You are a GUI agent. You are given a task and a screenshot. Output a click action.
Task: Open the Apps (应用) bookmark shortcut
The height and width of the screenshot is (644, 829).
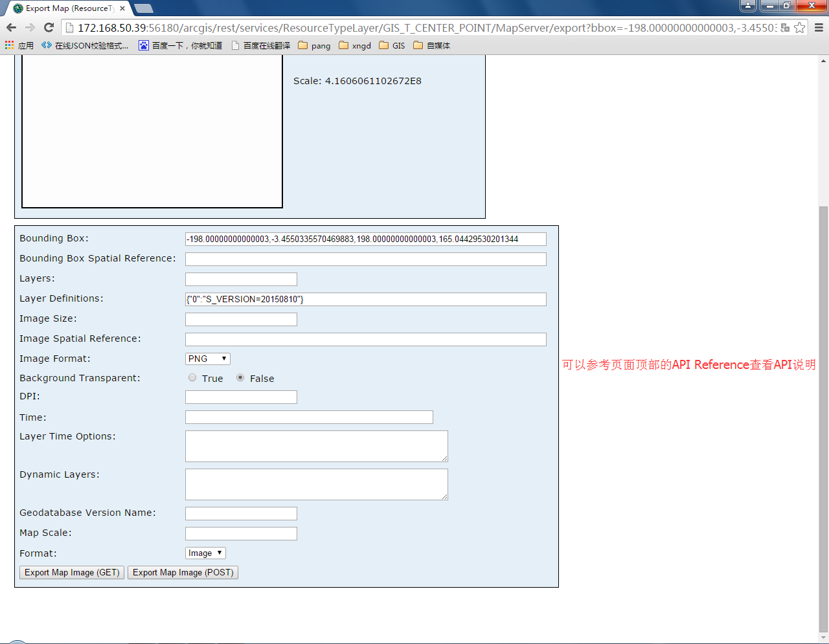point(19,45)
